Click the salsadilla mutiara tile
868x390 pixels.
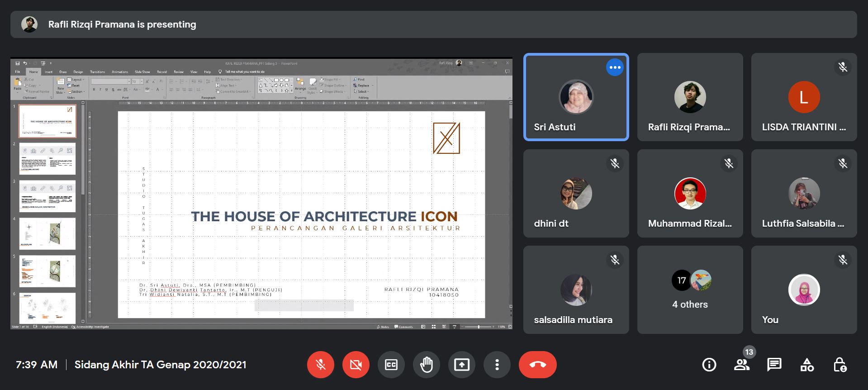[x=576, y=290]
